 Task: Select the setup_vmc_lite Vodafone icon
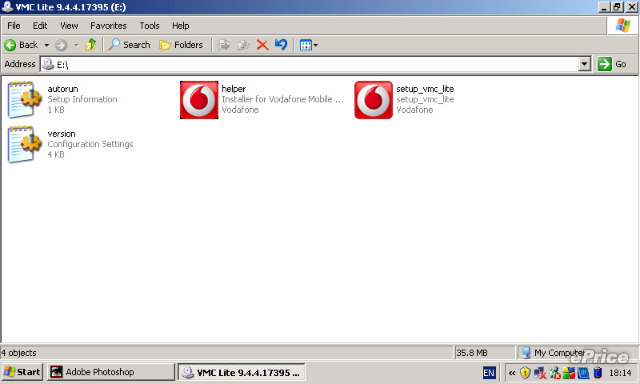click(373, 100)
